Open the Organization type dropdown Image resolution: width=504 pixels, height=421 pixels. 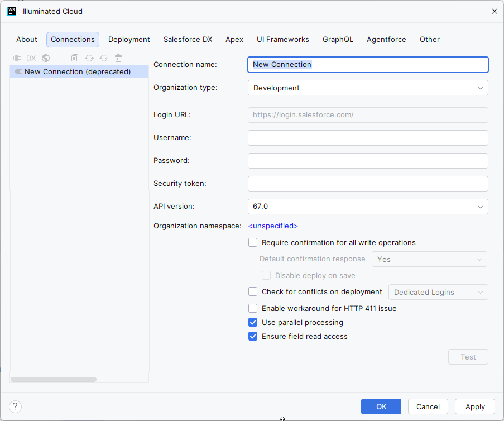(x=368, y=88)
